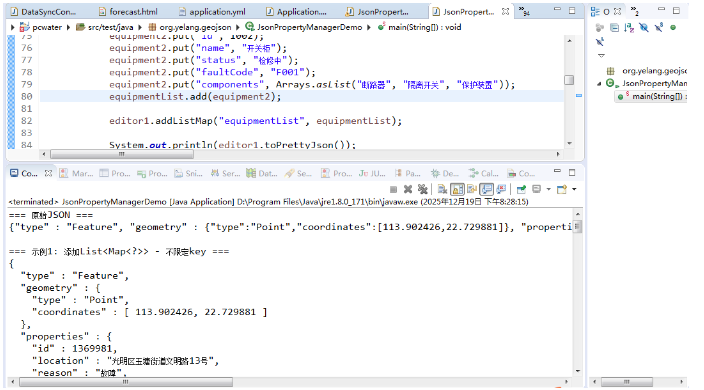Select JsonPropertyManagerDemo in the breadcrumb
This screenshot has height=390, width=704.
tap(309, 27)
